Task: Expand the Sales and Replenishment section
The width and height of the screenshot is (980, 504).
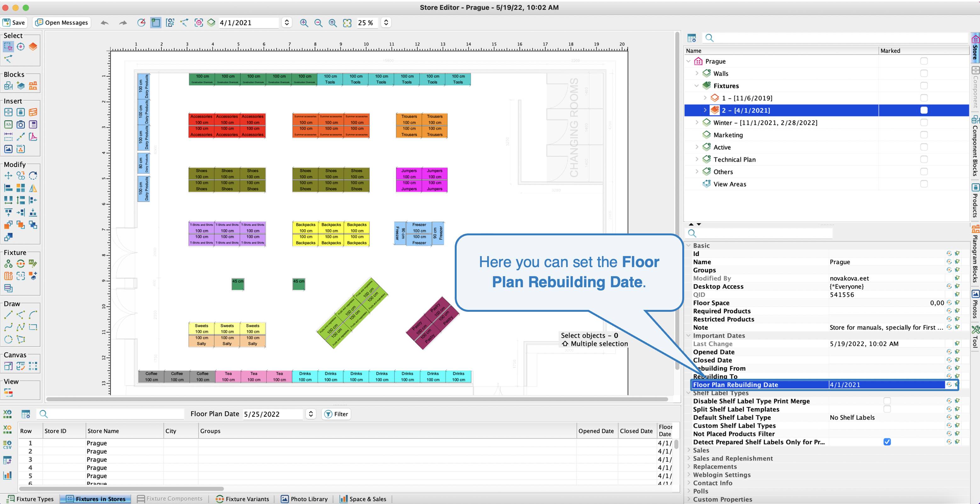Action: click(x=689, y=458)
